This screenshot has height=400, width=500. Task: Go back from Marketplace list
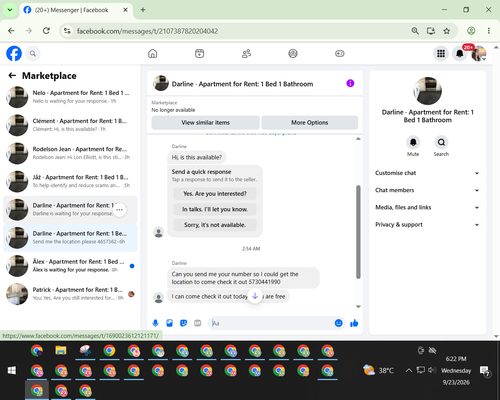click(12, 76)
